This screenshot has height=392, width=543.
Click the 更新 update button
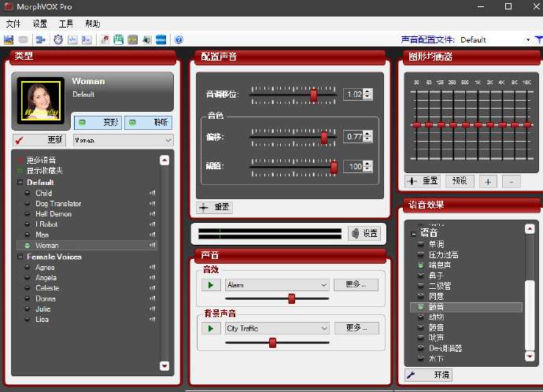click(39, 140)
